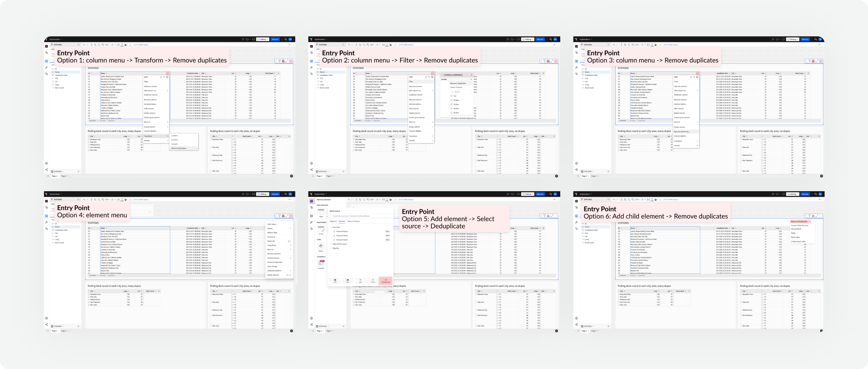
Task: Select Installation Date column in Option 1 sidebar
Action: [x=61, y=75]
